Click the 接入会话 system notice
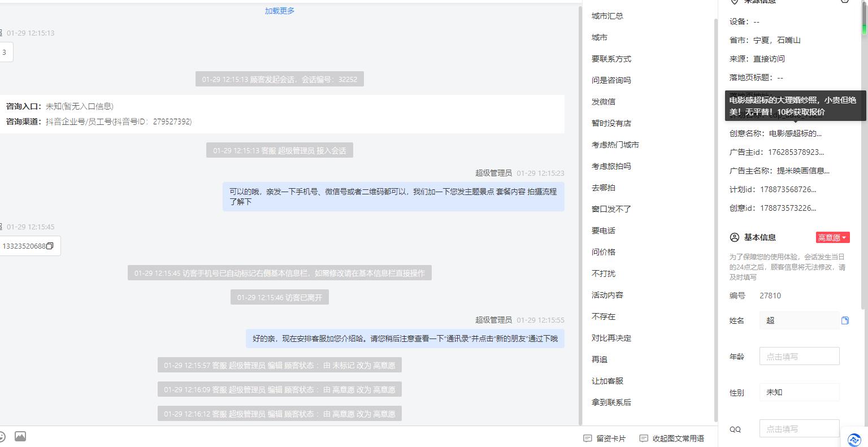Screen dimensions: 868x447 pos(280,150)
